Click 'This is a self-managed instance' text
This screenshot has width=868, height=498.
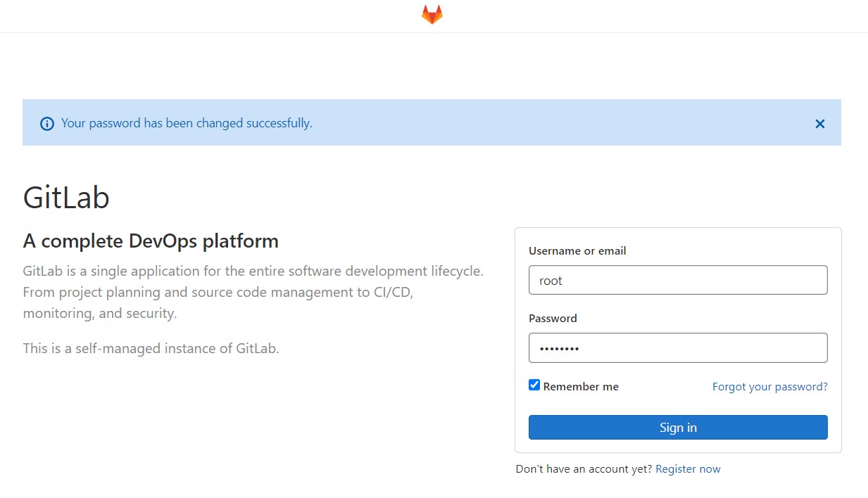pos(151,348)
